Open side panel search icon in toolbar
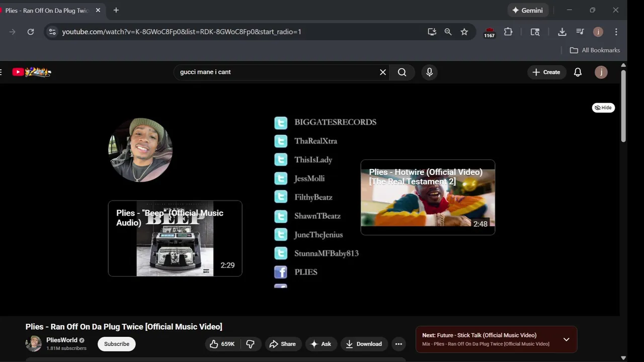 (x=535, y=32)
